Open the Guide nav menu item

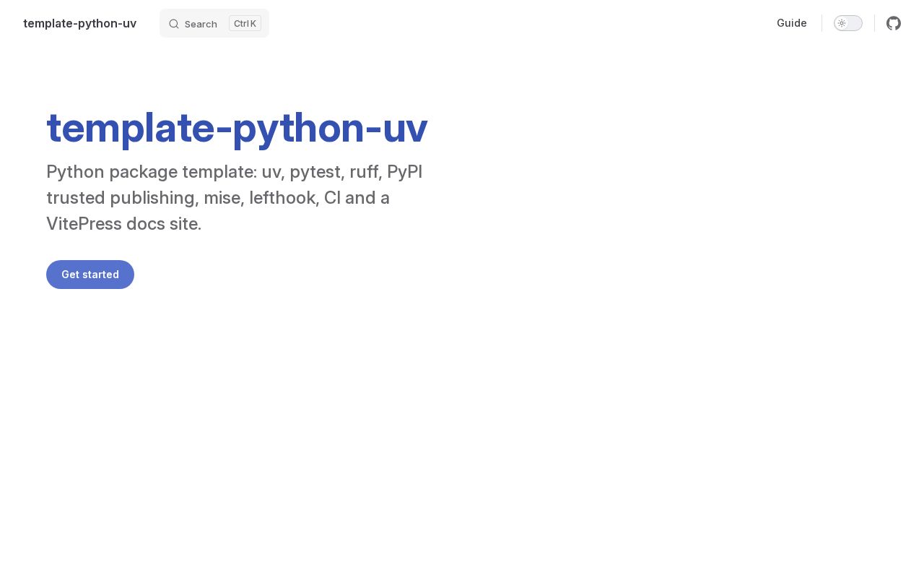click(792, 23)
